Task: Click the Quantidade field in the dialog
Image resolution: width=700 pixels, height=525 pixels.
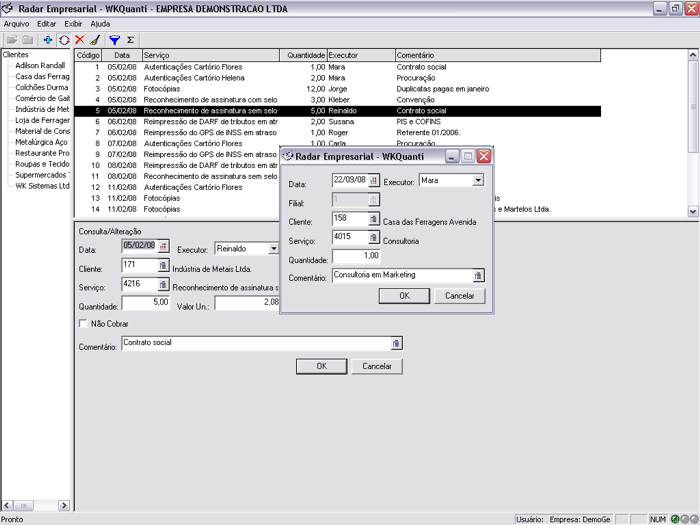Action: (x=355, y=256)
